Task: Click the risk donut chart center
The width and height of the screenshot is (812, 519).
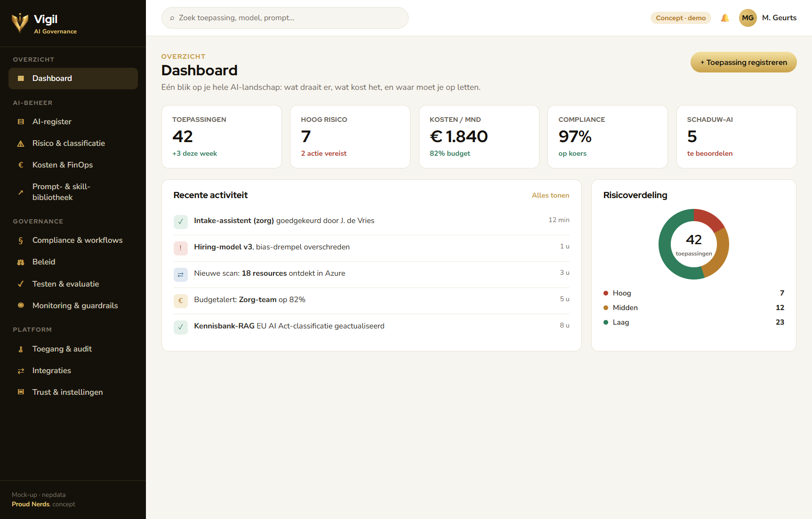Action: tap(694, 244)
